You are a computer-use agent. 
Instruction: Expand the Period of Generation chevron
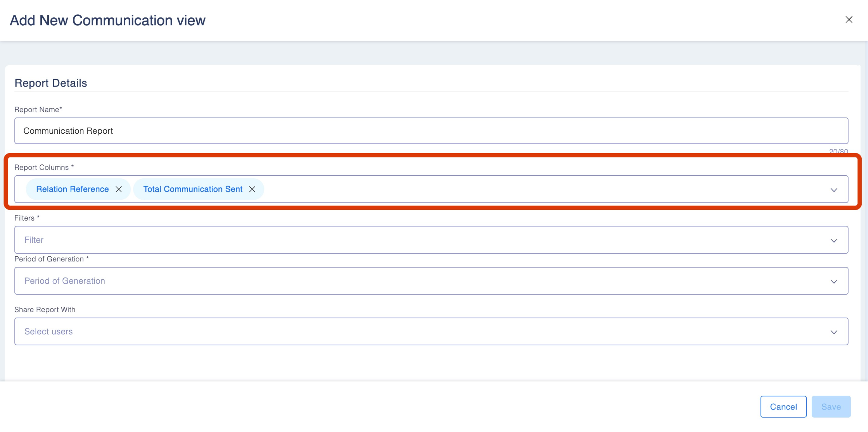point(834,281)
